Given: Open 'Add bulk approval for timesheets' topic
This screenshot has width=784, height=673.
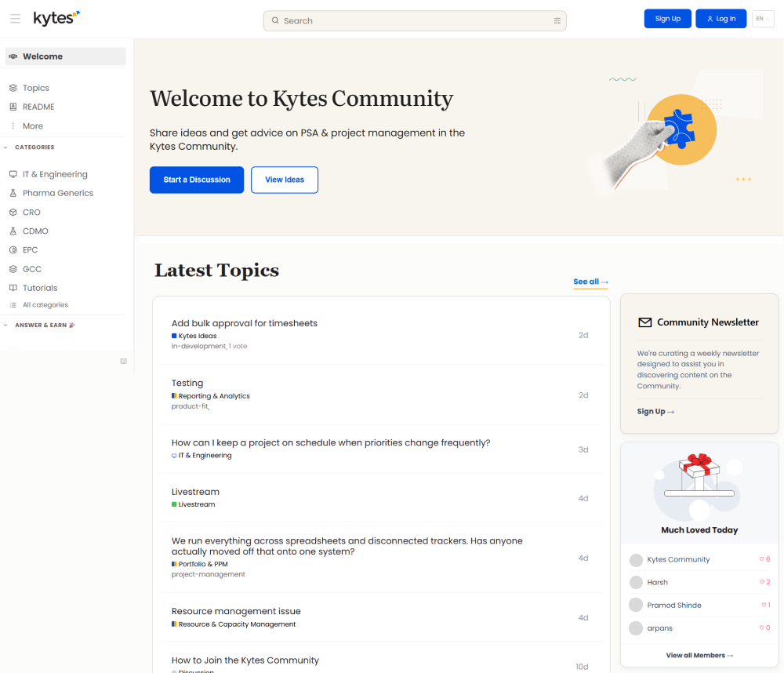Looking at the screenshot, I should [245, 323].
